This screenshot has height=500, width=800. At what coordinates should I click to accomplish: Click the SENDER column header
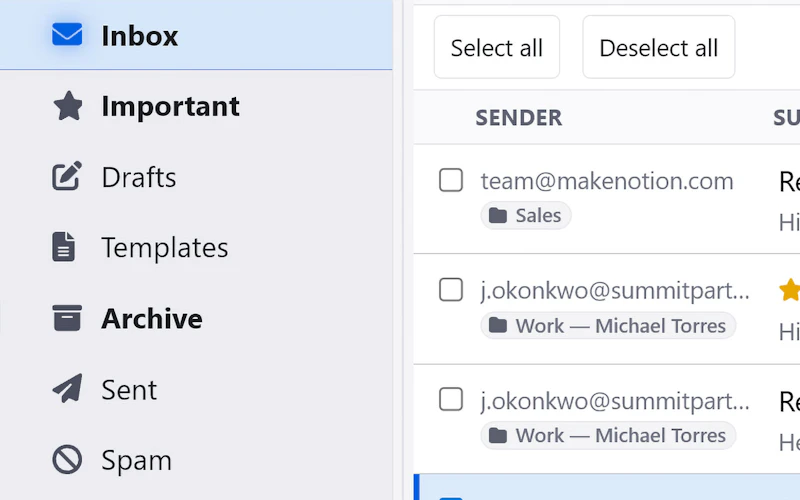(x=519, y=118)
